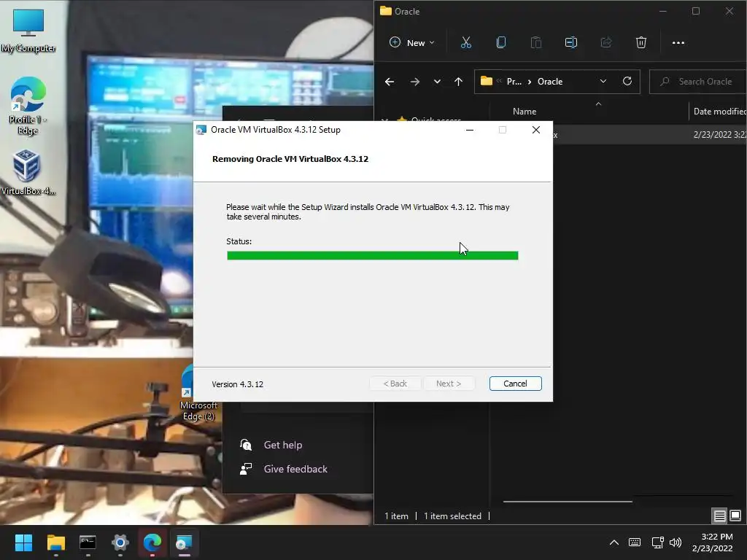Open the terminal from the taskbar

[x=88, y=542]
